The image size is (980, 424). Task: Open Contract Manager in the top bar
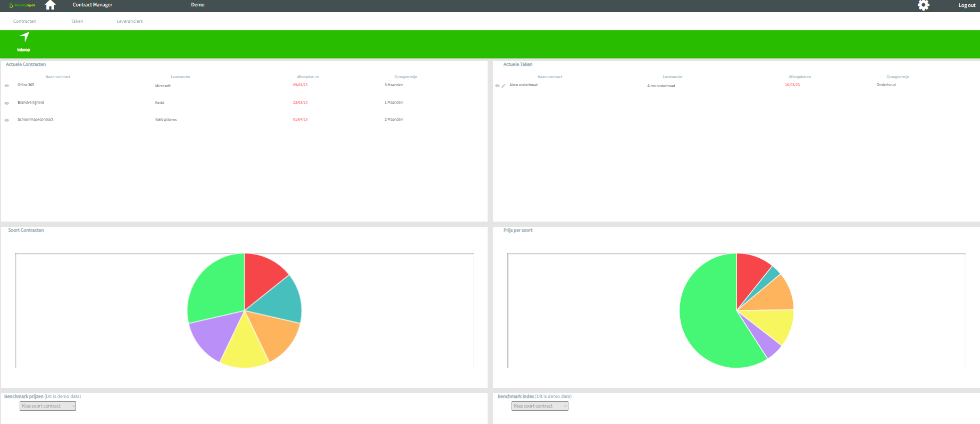(x=93, y=5)
